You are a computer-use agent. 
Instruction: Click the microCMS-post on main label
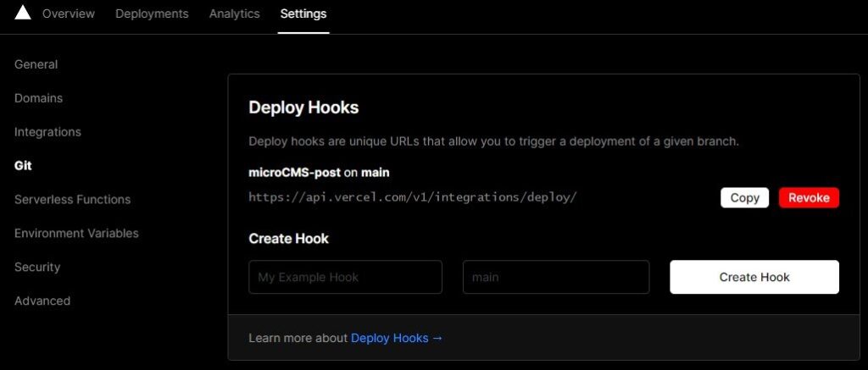[319, 173]
